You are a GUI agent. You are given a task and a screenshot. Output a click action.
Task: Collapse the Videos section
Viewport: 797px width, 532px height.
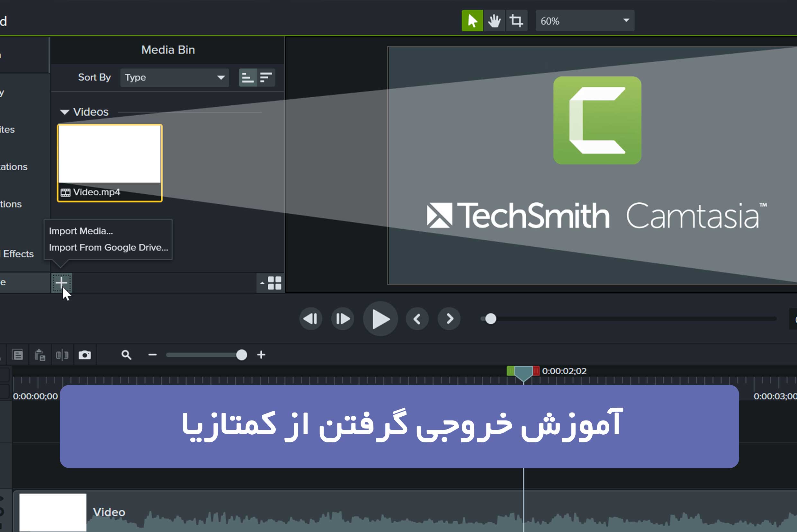65,112
